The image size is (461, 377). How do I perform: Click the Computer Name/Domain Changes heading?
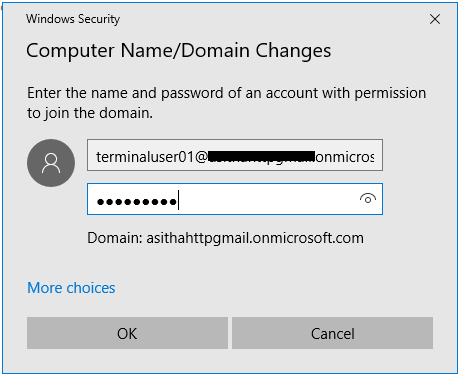click(x=179, y=51)
